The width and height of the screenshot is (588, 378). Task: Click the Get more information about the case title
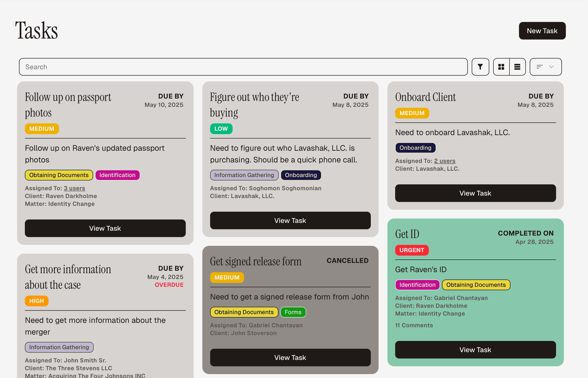(x=68, y=277)
